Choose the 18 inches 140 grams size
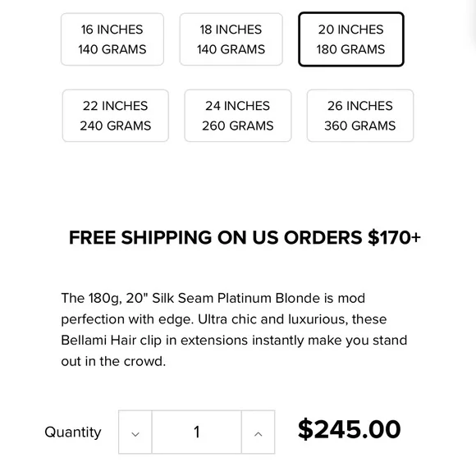This screenshot has height=476, width=476. [x=231, y=39]
